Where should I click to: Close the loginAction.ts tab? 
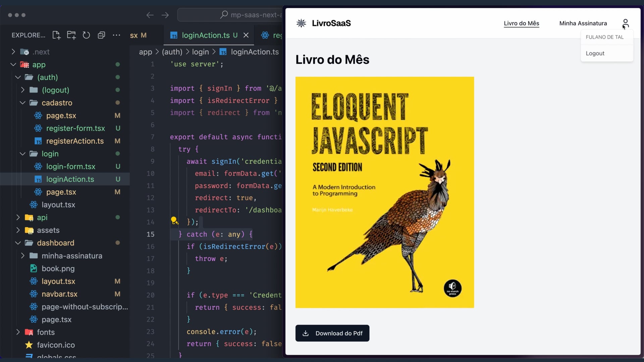click(x=246, y=35)
